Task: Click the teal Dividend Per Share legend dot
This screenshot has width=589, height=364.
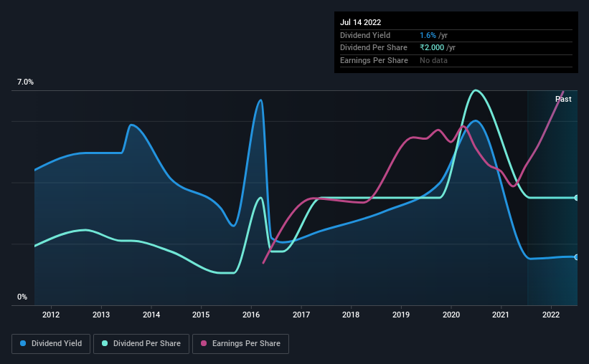Action: 105,343
